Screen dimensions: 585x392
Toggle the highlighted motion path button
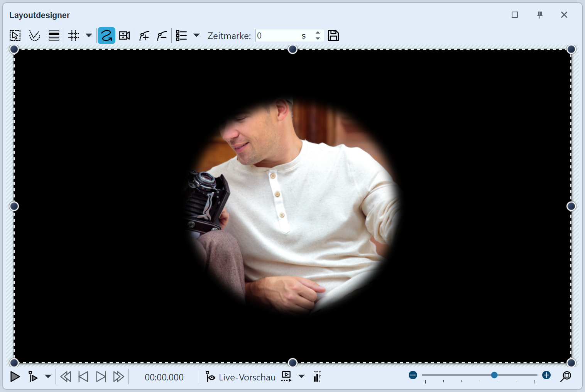(107, 35)
